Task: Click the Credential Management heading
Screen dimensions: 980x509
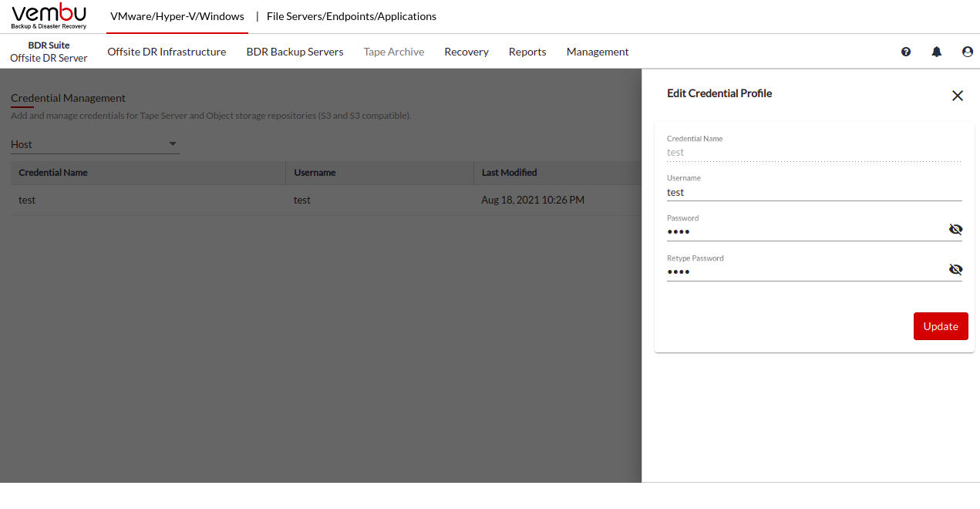Action: click(68, 98)
